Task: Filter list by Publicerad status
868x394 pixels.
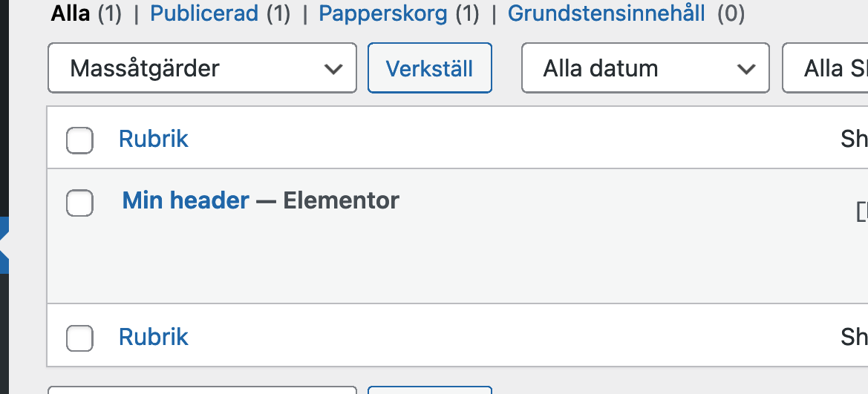Action: 203,13
